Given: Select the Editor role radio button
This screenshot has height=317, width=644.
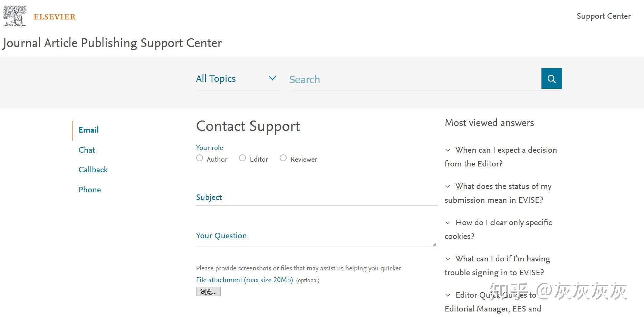Looking at the screenshot, I should pos(242,158).
